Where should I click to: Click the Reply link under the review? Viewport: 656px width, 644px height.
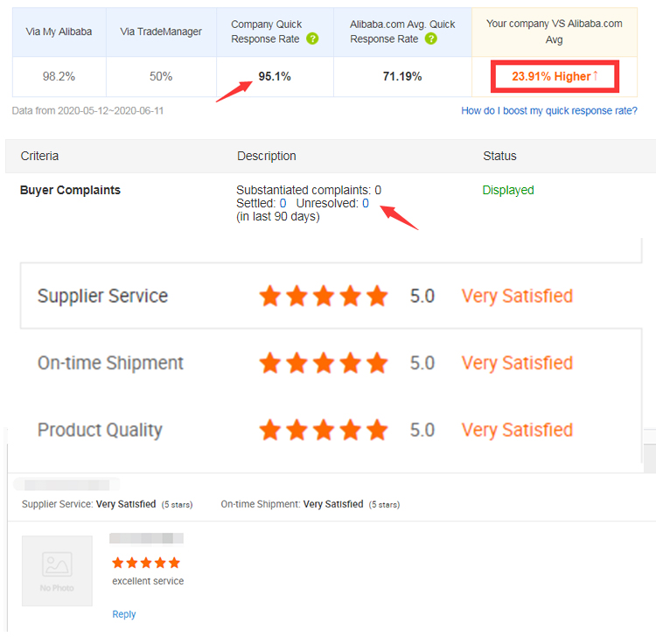[124, 614]
